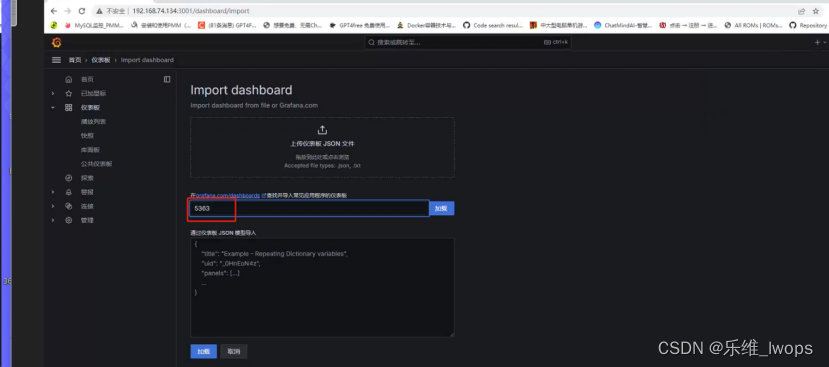Open the Explore sidebar item

click(x=87, y=178)
